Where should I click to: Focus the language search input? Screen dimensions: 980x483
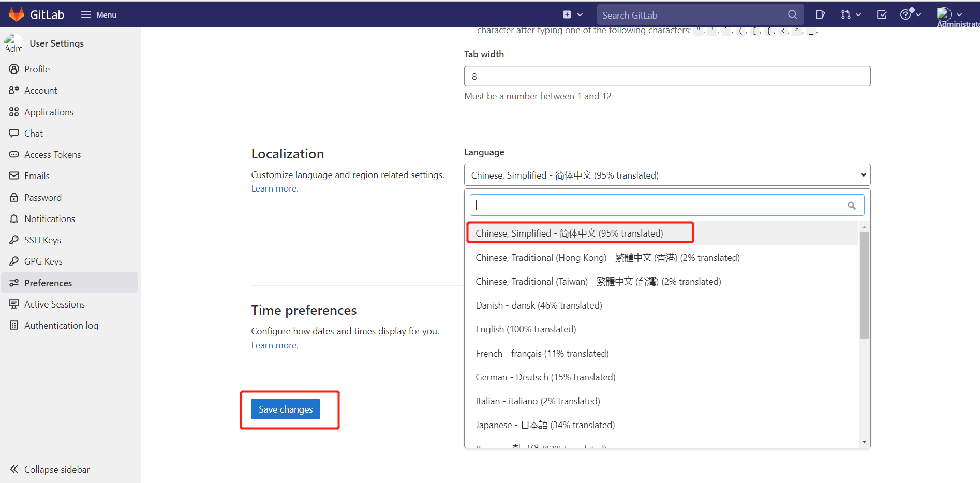coord(667,205)
